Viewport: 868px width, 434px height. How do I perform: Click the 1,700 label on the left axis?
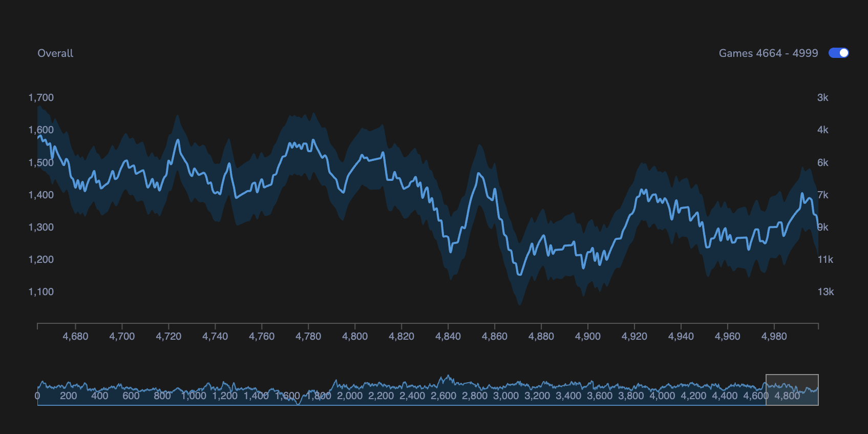tap(41, 97)
